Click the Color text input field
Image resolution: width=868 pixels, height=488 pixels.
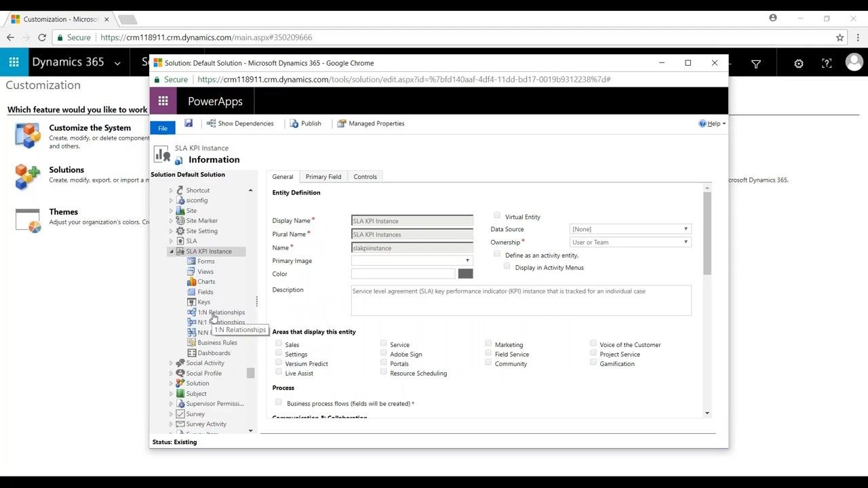[x=403, y=274]
